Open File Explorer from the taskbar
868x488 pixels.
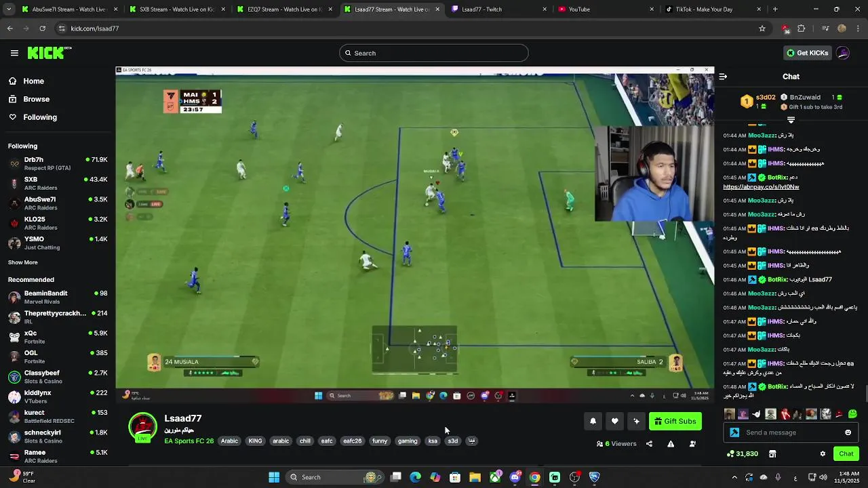pos(475,477)
